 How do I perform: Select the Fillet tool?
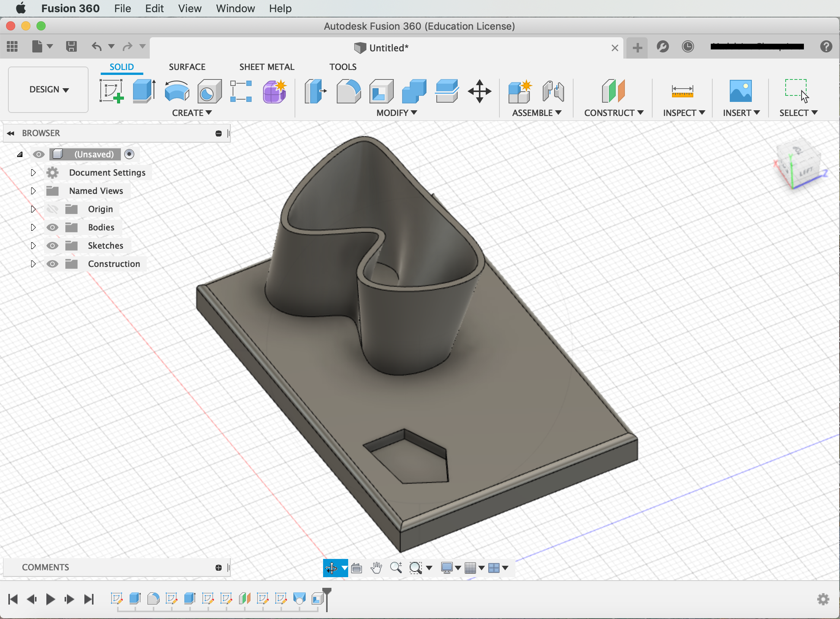coord(349,91)
